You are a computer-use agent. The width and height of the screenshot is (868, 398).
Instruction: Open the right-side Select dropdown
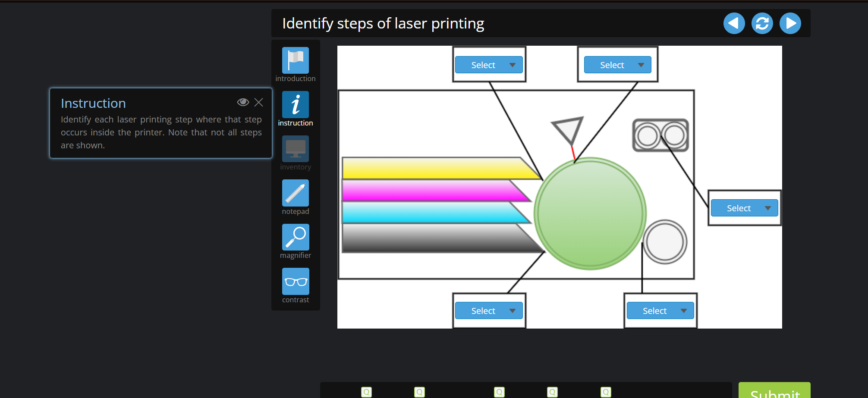point(744,208)
